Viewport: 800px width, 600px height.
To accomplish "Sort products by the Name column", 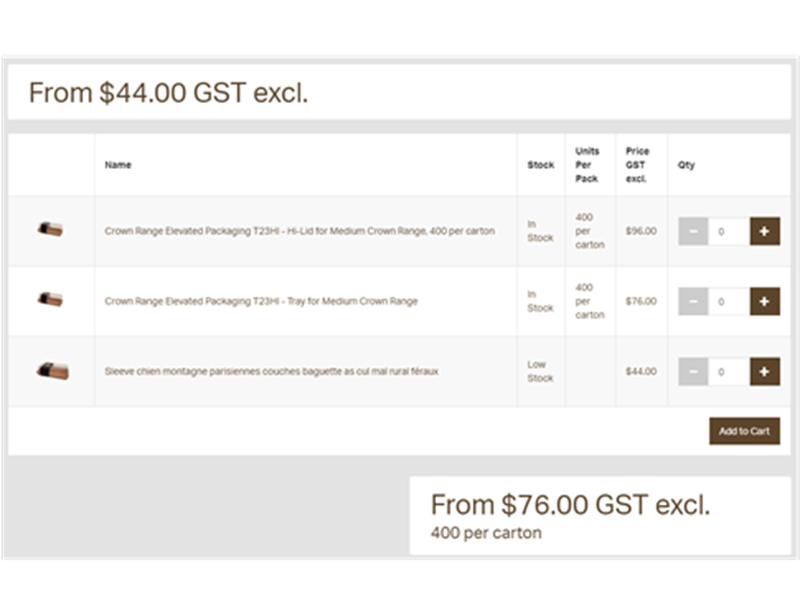I will point(117,164).
